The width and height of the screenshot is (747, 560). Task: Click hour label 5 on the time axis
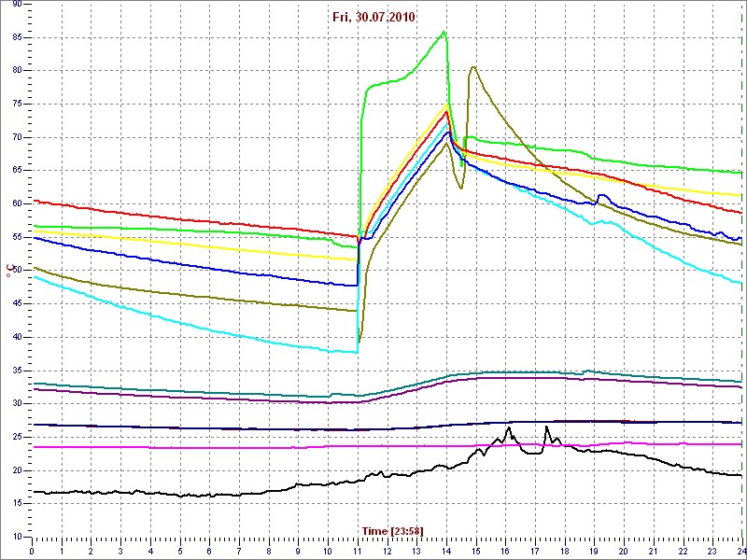180,551
